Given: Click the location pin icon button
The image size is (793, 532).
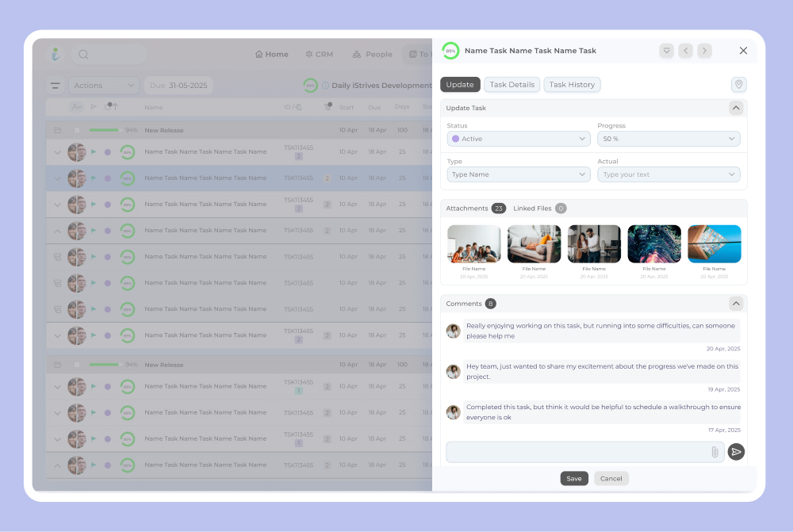Looking at the screenshot, I should coord(738,85).
